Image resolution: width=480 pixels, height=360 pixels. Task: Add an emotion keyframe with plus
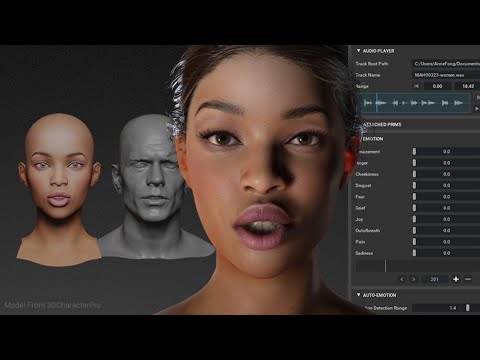[x=456, y=279]
